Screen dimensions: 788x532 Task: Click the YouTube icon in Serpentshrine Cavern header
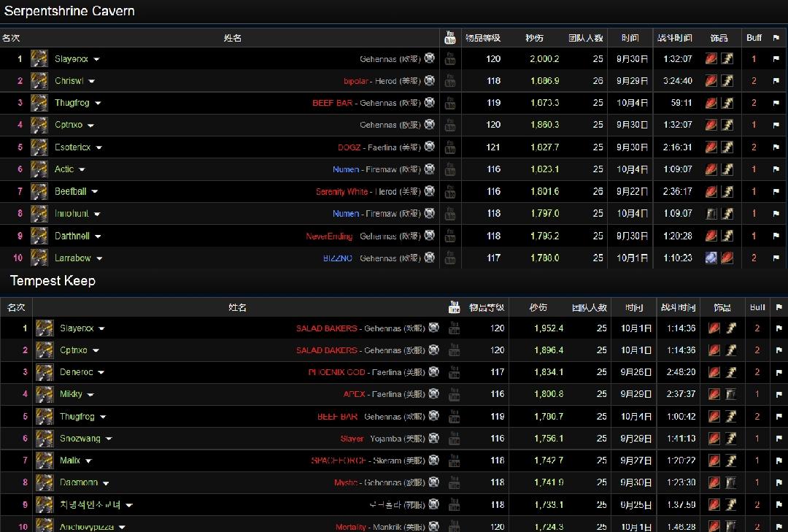[449, 37]
